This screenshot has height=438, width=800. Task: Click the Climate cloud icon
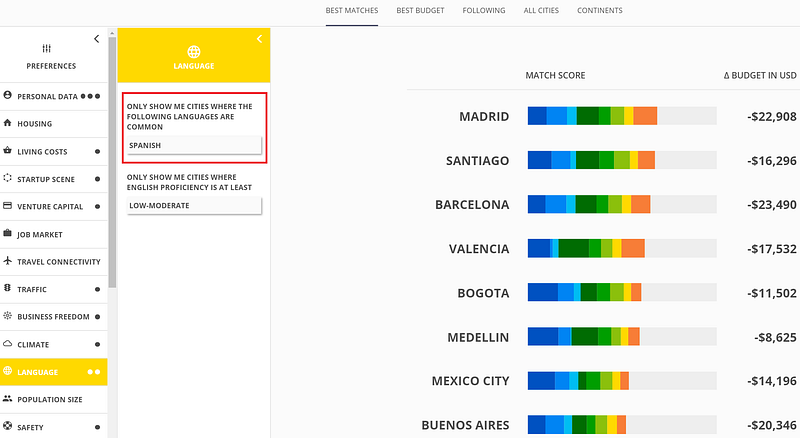click(8, 344)
